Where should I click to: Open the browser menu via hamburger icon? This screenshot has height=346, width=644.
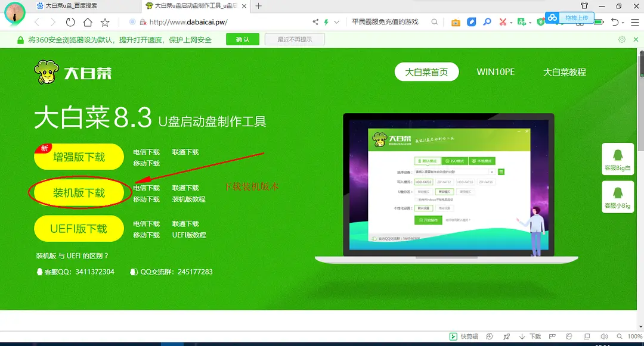pos(634,21)
